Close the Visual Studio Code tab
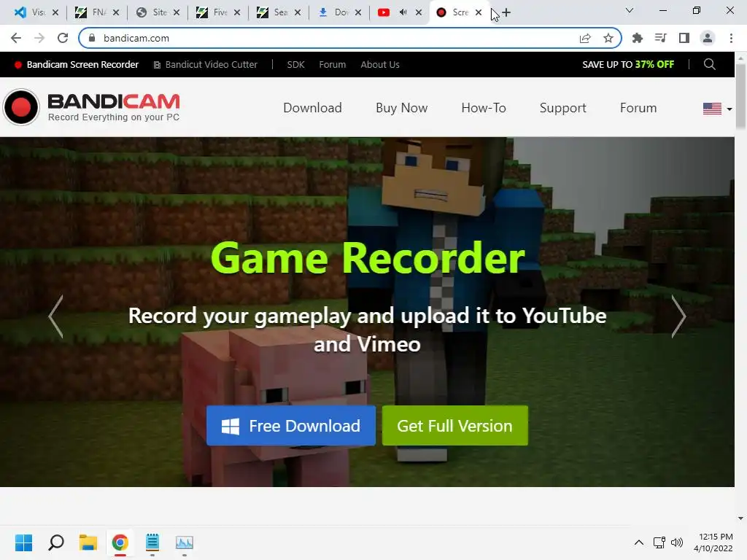Image resolution: width=747 pixels, height=560 pixels. point(55,12)
